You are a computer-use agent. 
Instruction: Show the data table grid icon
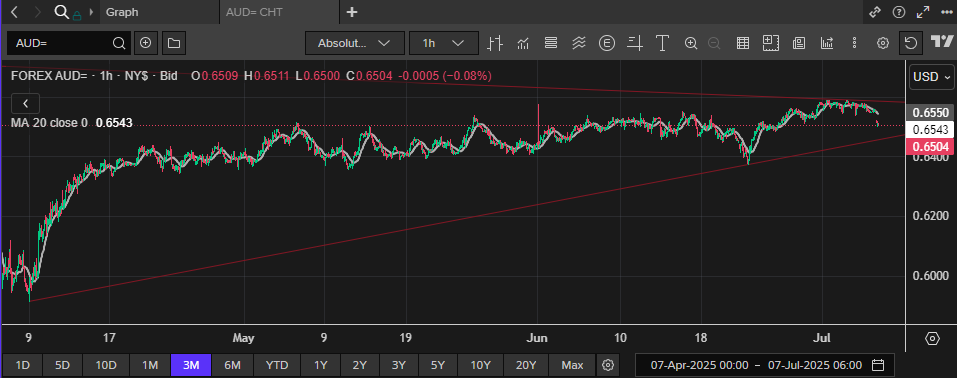[743, 43]
